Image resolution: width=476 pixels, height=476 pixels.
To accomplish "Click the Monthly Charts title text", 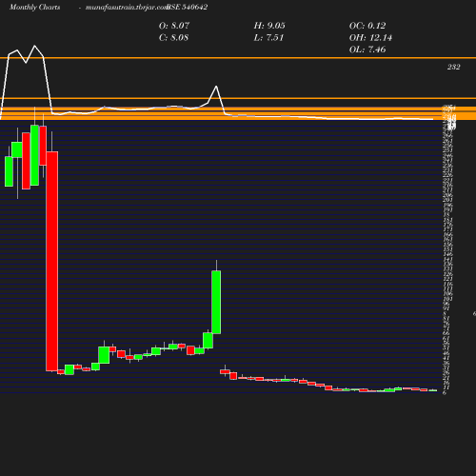I will tap(35, 8).
